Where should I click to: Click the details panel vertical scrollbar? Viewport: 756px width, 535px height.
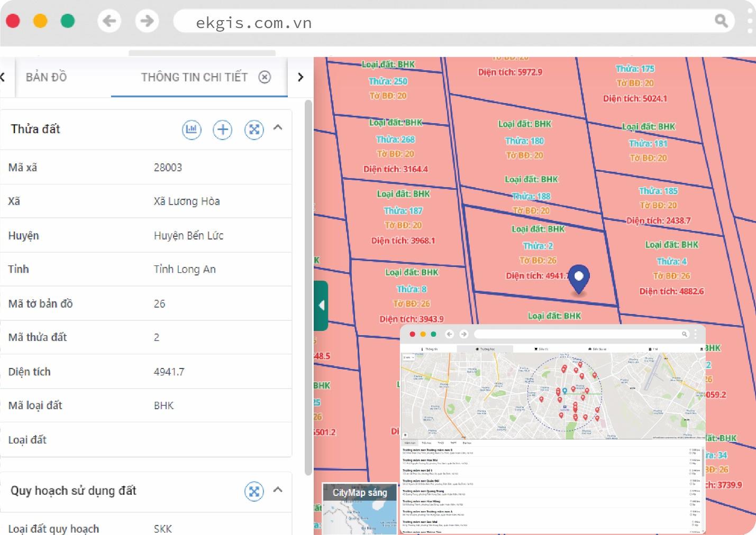308,288
